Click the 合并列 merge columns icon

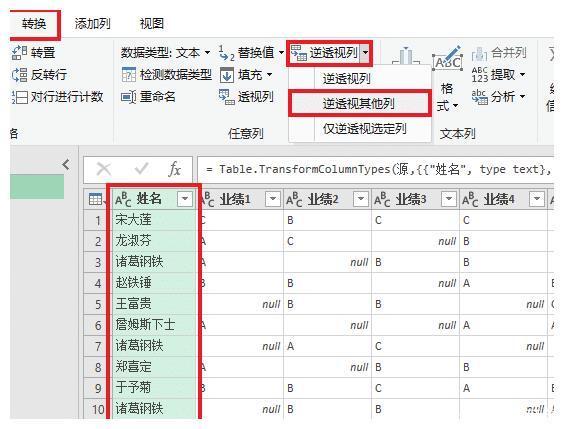pos(479,53)
